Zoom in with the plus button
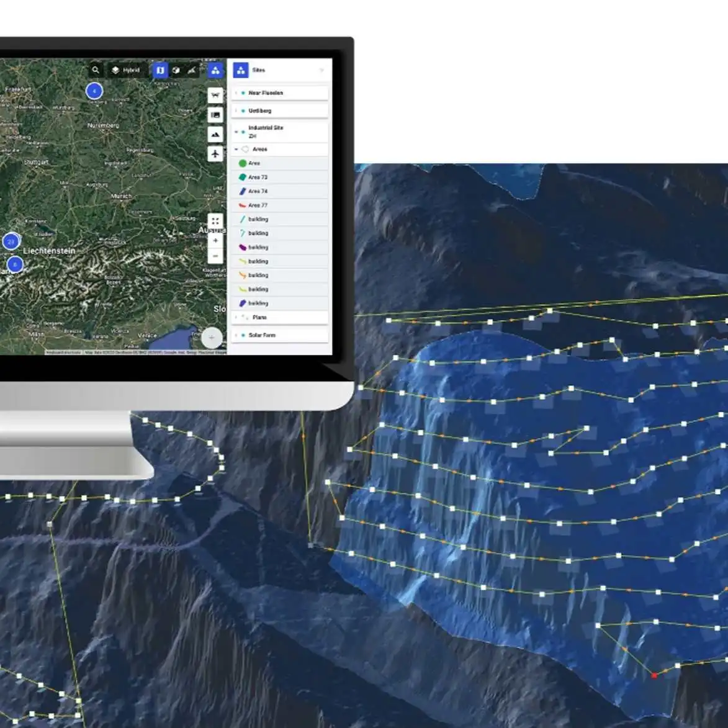728x728 pixels. pyautogui.click(x=215, y=240)
